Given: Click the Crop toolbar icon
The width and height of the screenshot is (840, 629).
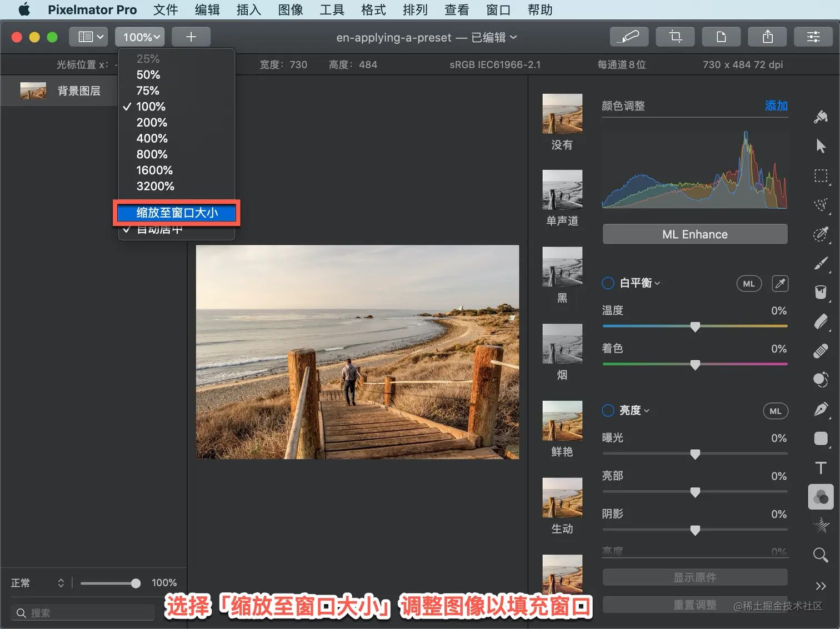Looking at the screenshot, I should [x=676, y=37].
